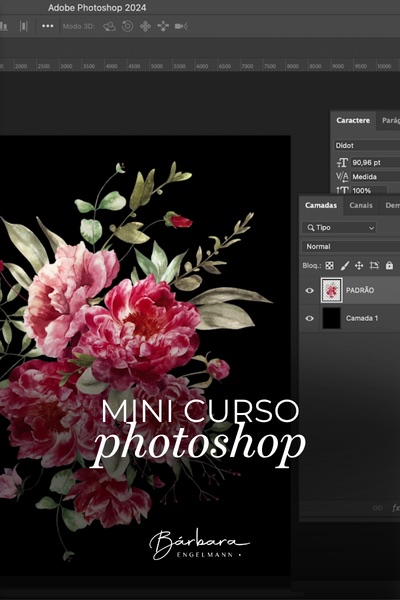The height and width of the screenshot is (600, 400).
Task: Open the Didot font family dropdown
Action: (x=367, y=145)
